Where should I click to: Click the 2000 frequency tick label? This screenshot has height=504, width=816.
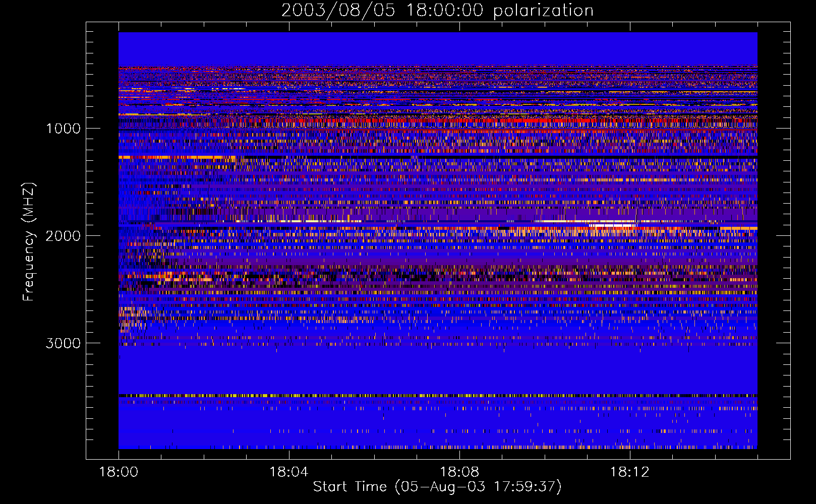pos(63,236)
